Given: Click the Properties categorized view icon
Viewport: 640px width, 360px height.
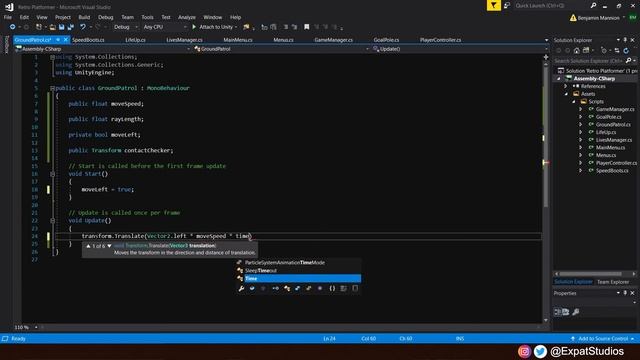Looking at the screenshot, I should [558, 312].
